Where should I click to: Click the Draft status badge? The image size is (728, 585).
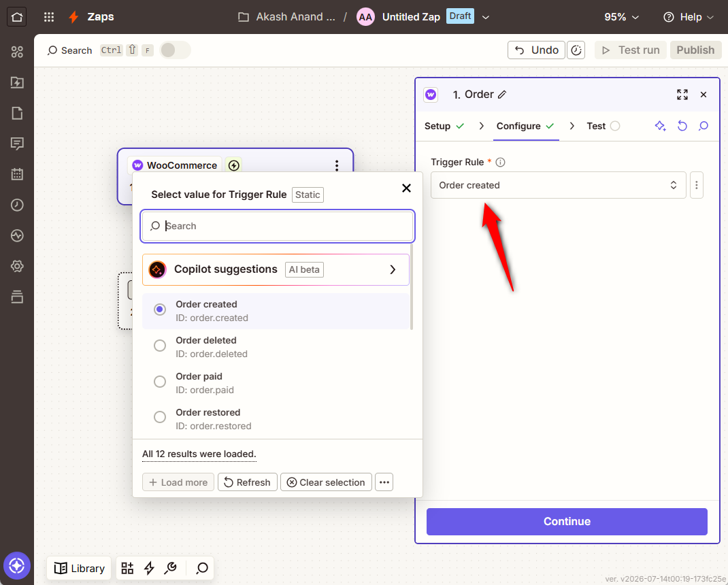tap(460, 16)
